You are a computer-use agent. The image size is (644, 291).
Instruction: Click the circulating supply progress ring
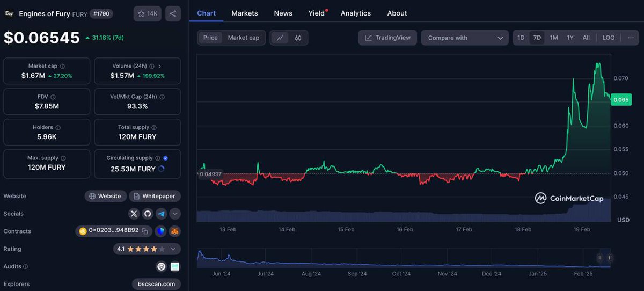[162, 169]
